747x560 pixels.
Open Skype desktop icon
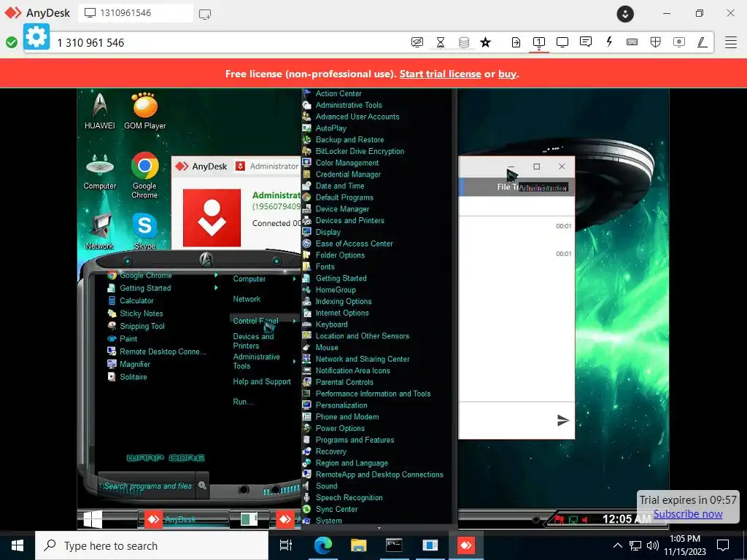tap(145, 230)
